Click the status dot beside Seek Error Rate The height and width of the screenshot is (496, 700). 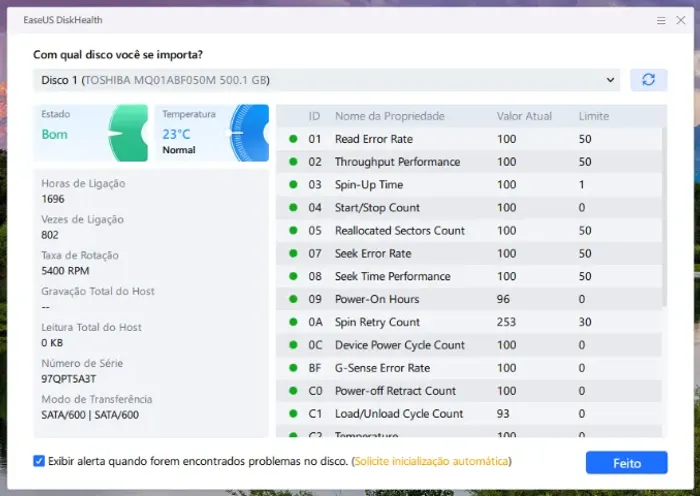coord(293,253)
